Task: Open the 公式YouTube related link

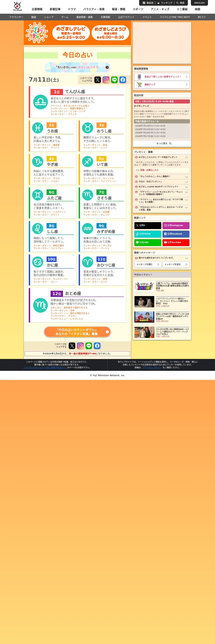Action: point(176,242)
